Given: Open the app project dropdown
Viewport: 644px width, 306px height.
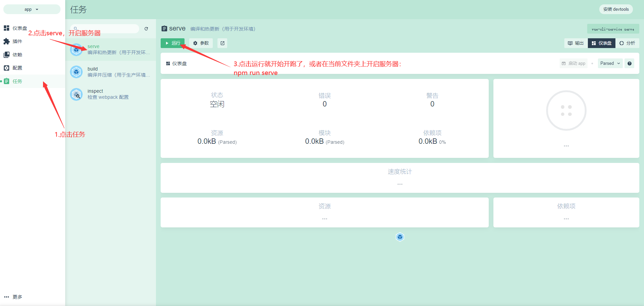Looking at the screenshot, I should [x=32, y=9].
